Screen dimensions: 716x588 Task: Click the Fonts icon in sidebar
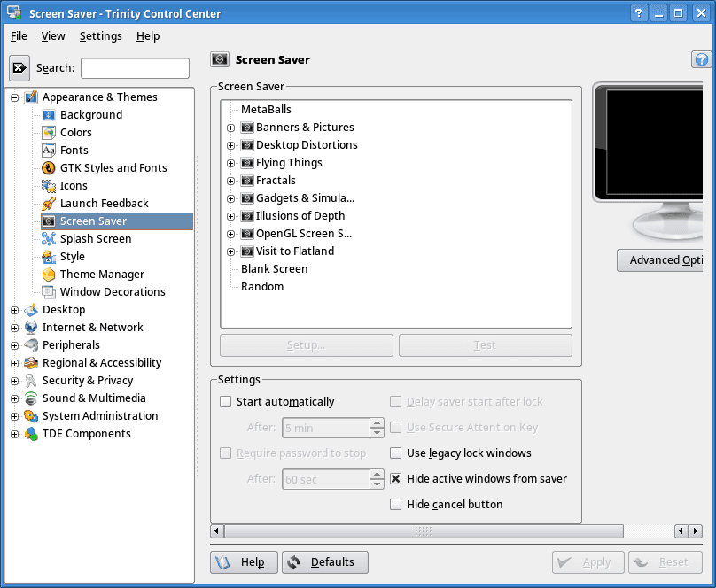coord(47,150)
